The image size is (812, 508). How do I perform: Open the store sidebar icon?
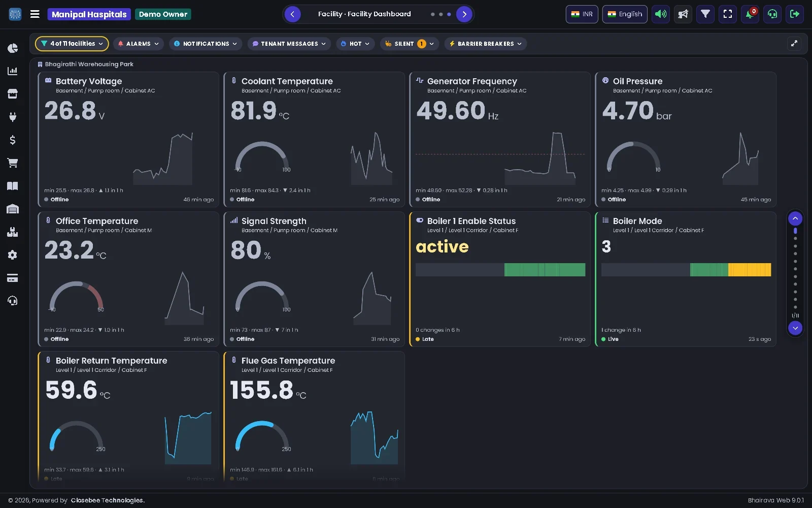pos(13,94)
